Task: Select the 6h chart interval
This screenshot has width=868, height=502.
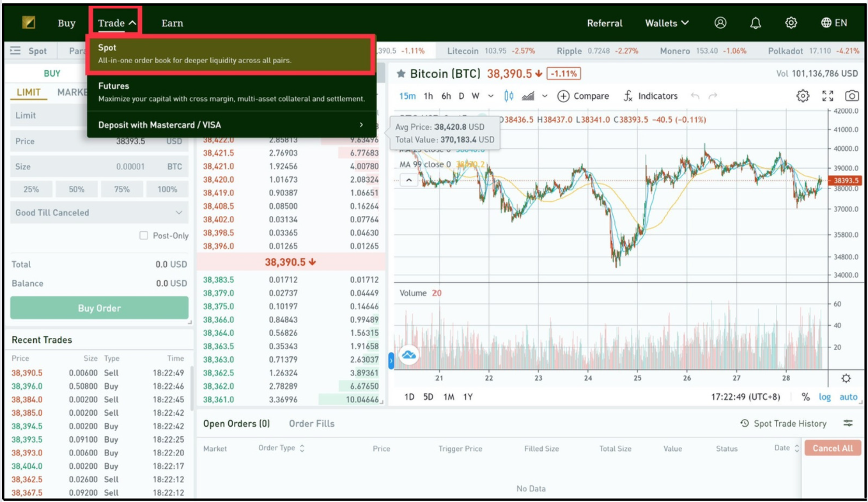Action: (x=446, y=96)
